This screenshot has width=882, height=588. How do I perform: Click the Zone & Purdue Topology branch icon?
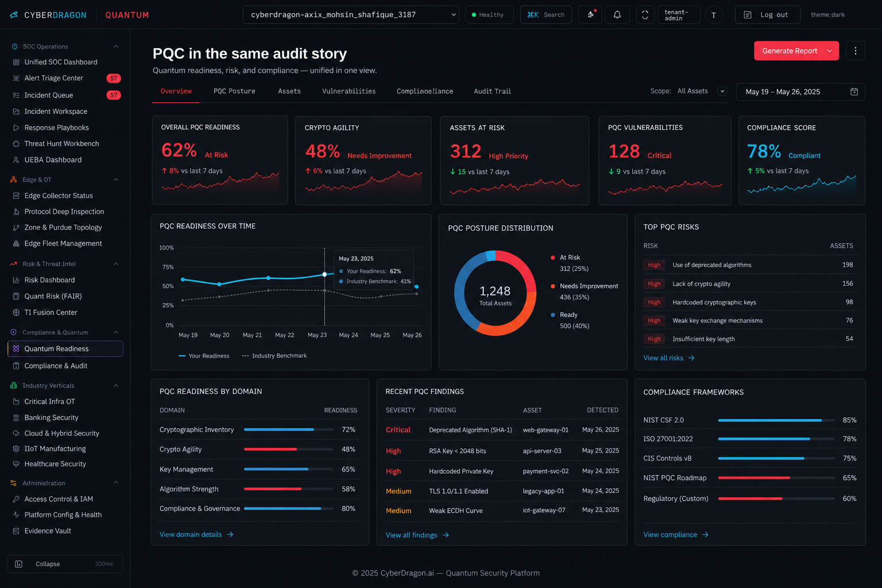[x=16, y=227]
